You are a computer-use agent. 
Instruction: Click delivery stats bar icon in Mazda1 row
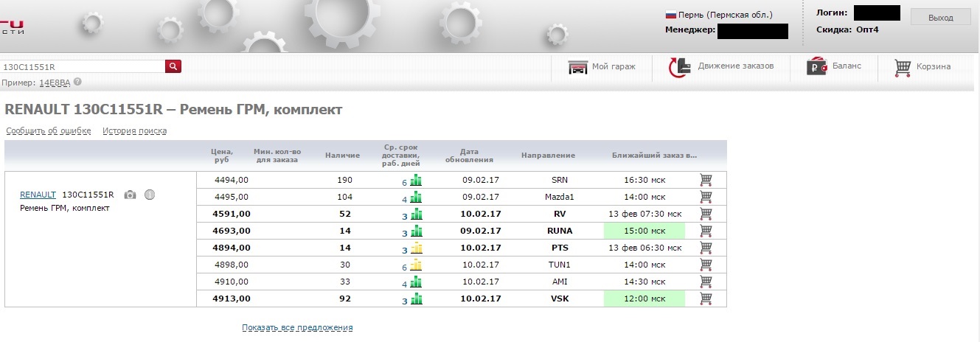(416, 197)
